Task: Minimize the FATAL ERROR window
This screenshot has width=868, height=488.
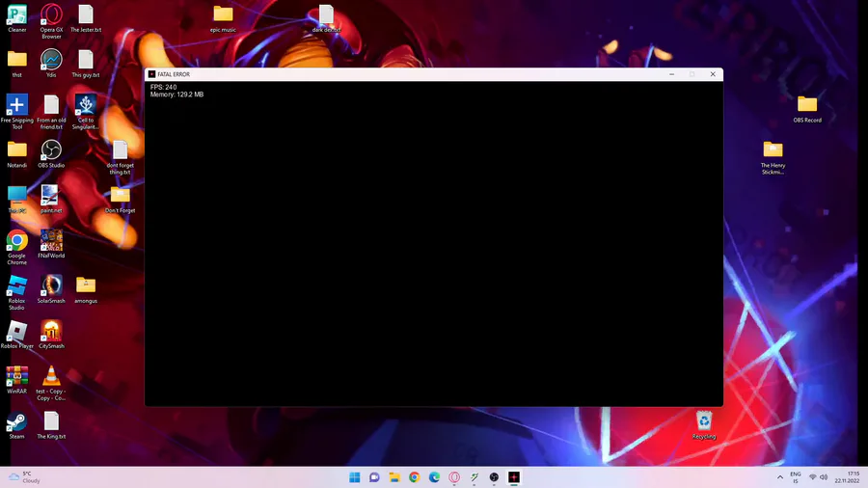Action: pos(671,74)
